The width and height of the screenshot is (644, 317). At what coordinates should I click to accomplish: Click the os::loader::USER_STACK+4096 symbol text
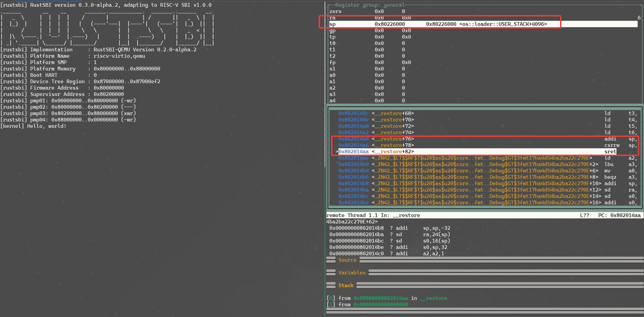click(x=503, y=24)
